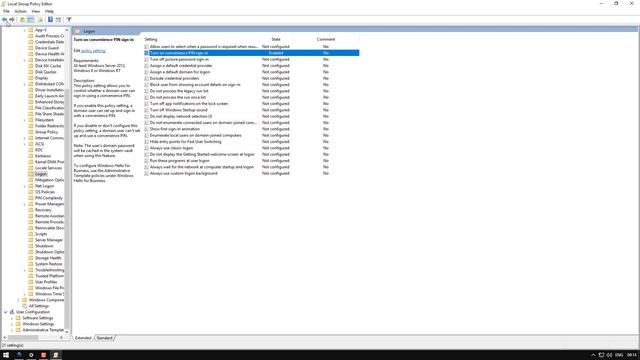Switch to the Standard tab
This screenshot has height=360, width=640.
tap(104, 338)
